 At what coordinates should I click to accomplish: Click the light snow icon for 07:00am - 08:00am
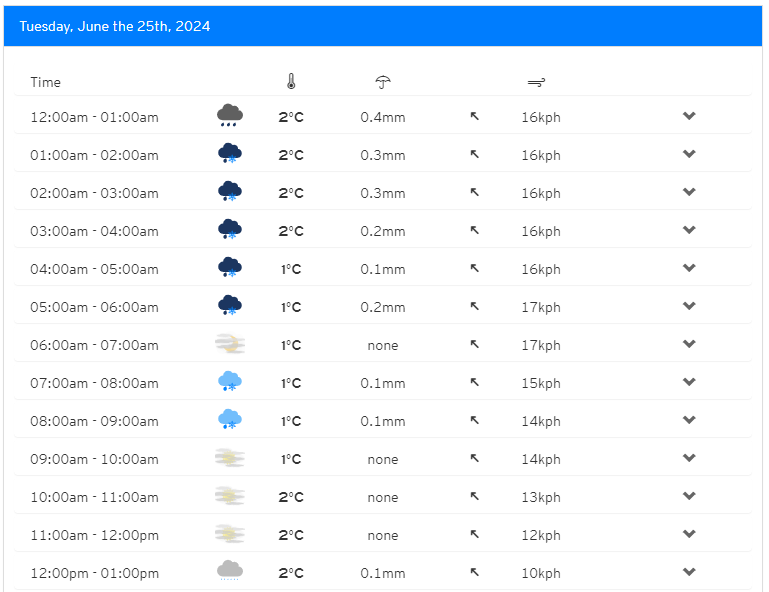(x=230, y=382)
